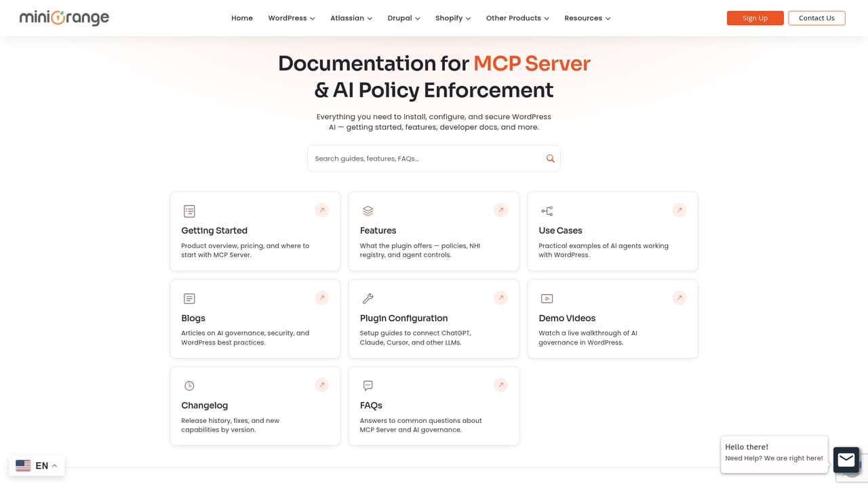Open the Demo Videos card title
This screenshot has height=488, width=868.
[x=567, y=318]
